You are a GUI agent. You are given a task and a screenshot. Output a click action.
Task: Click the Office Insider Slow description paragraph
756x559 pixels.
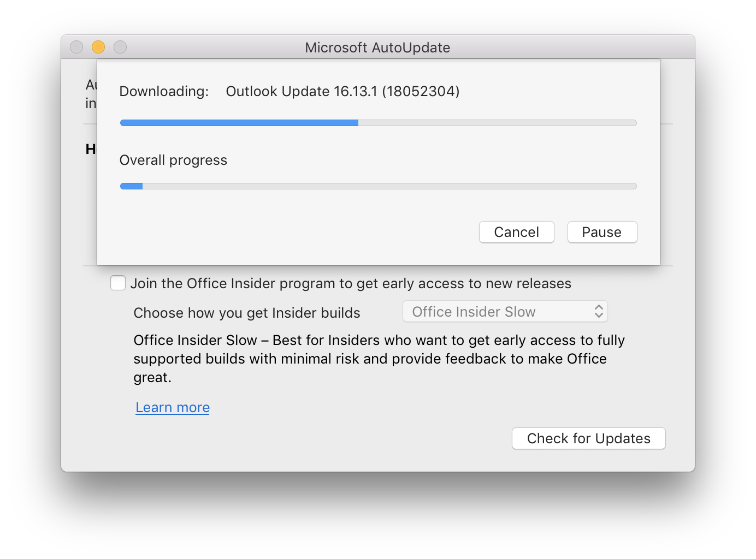coord(379,359)
